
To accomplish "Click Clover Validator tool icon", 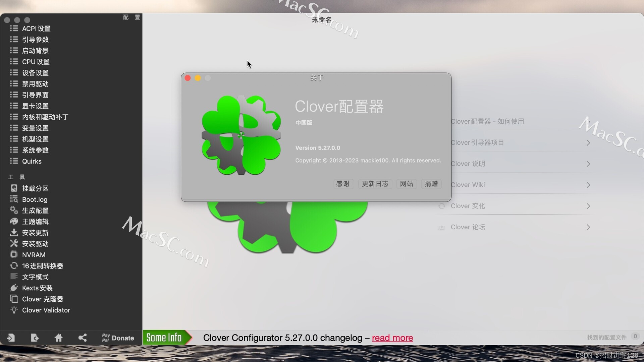I will 14,310.
